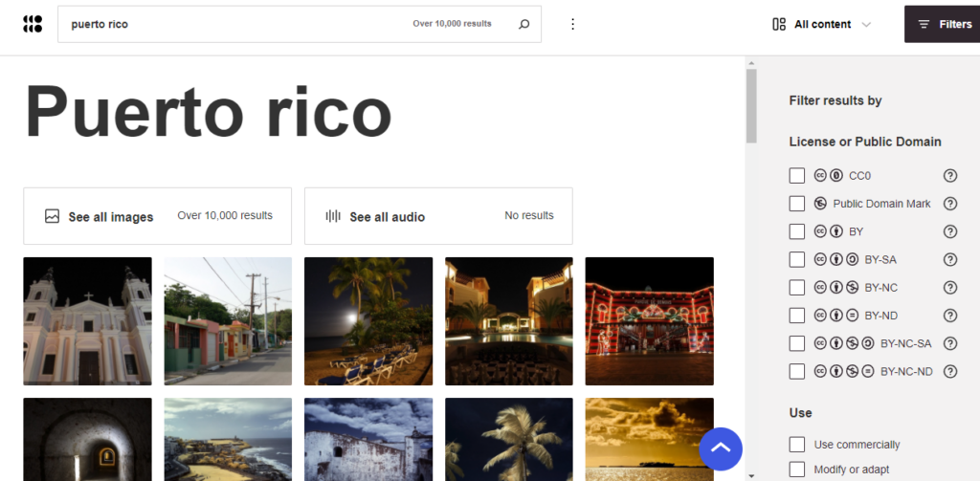Open the three-dot options menu
980x481 pixels.
click(572, 24)
